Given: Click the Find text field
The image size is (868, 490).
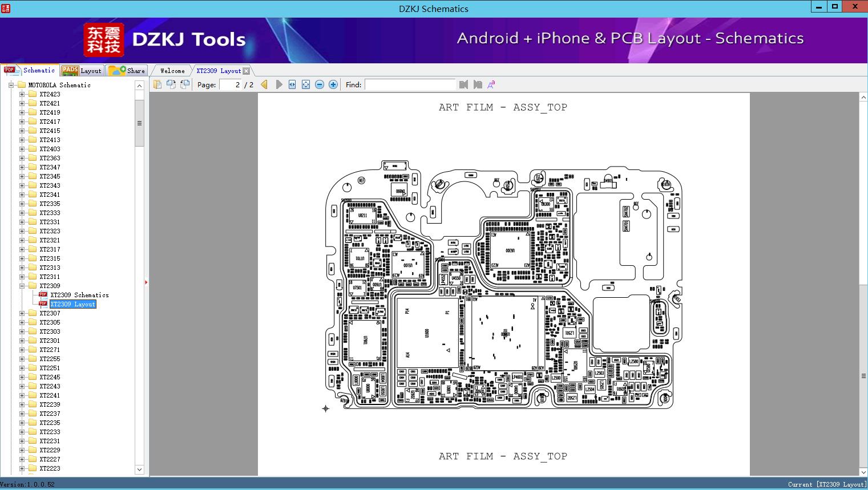Looking at the screenshot, I should 410,84.
